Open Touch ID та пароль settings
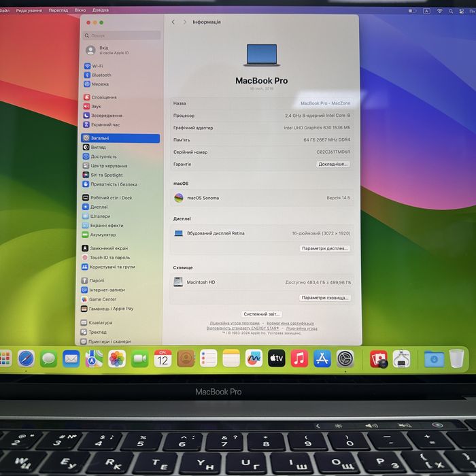Image resolution: width=476 pixels, height=476 pixels. pos(105,258)
